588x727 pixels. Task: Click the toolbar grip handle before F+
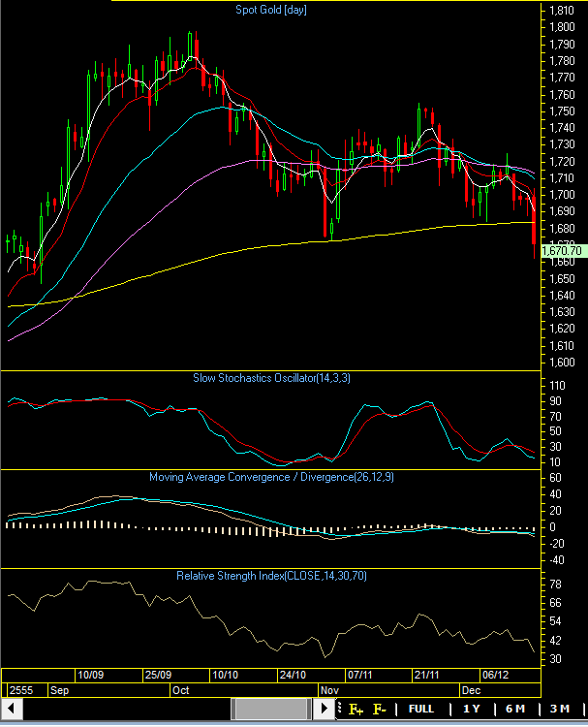point(338,709)
